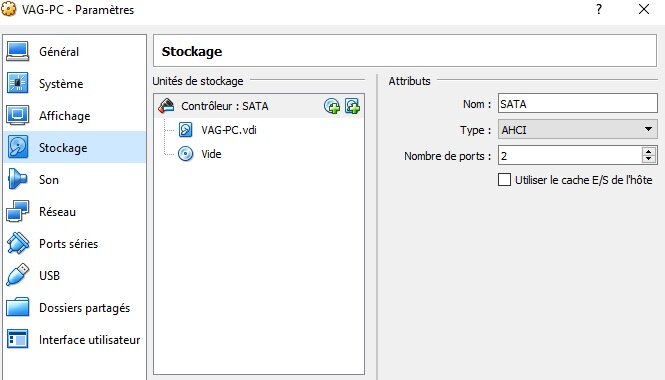Decrease the Nombre de ports value
Image resolution: width=665 pixels, height=380 pixels.
pos(649,159)
